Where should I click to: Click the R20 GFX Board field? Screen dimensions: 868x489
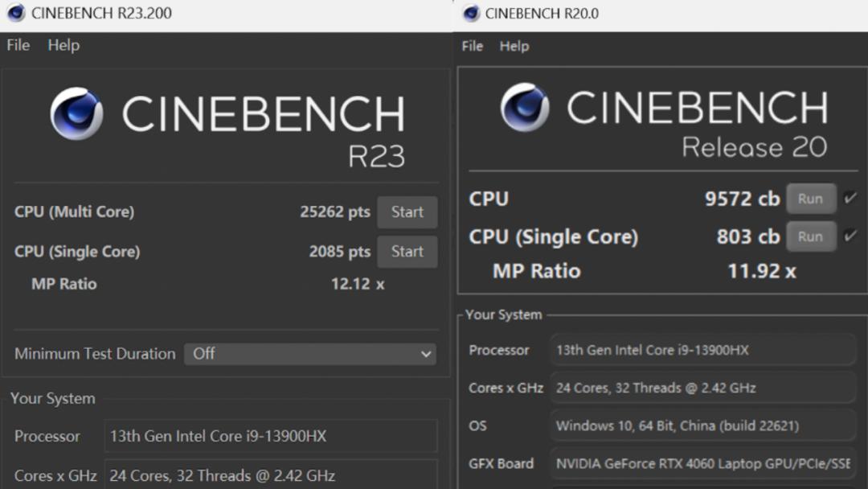point(702,463)
